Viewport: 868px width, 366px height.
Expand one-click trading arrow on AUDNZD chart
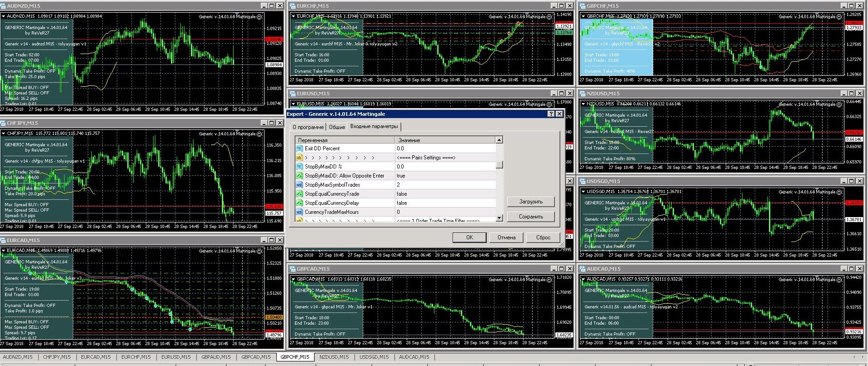(4, 16)
